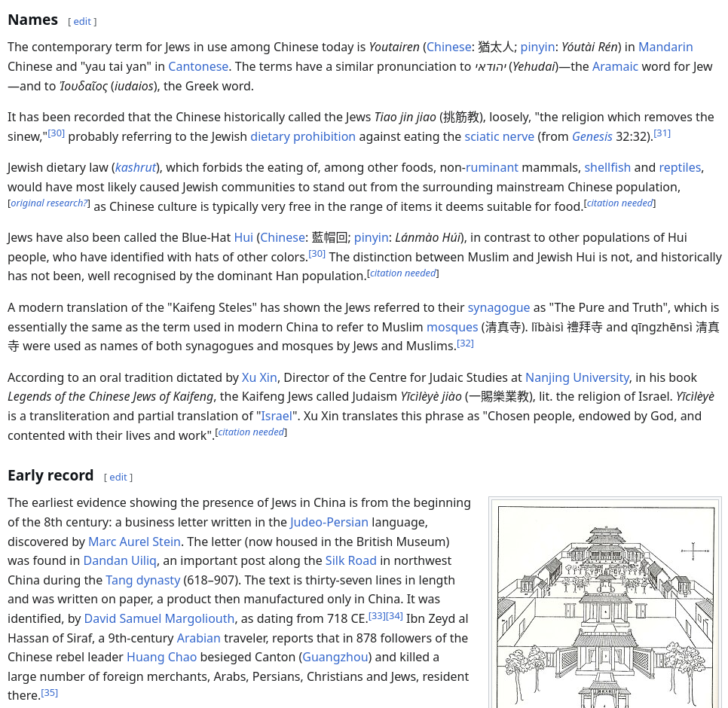Click footnote 30 after 'other colors'
This screenshot has height=708, width=728.
pos(317,254)
